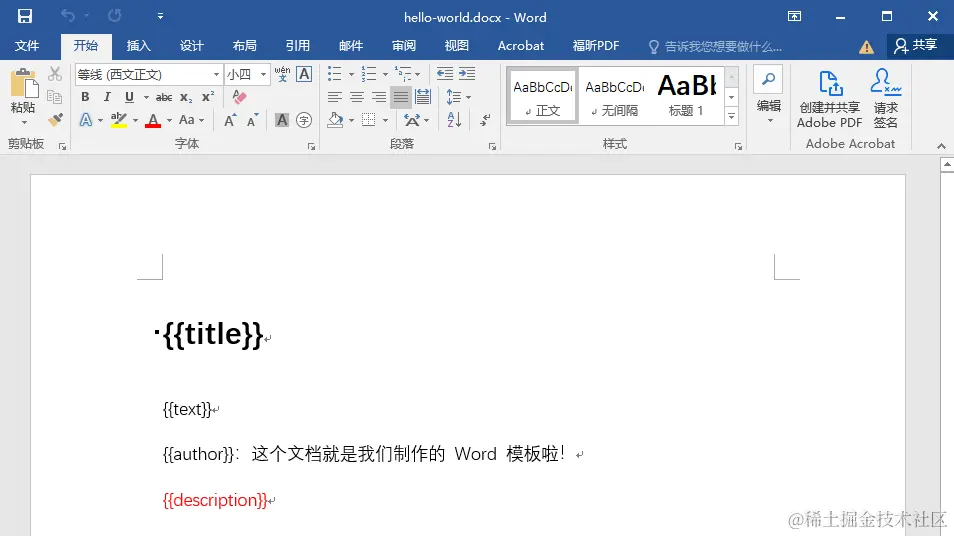
Task: Switch to the 设计 tab
Action: [191, 46]
